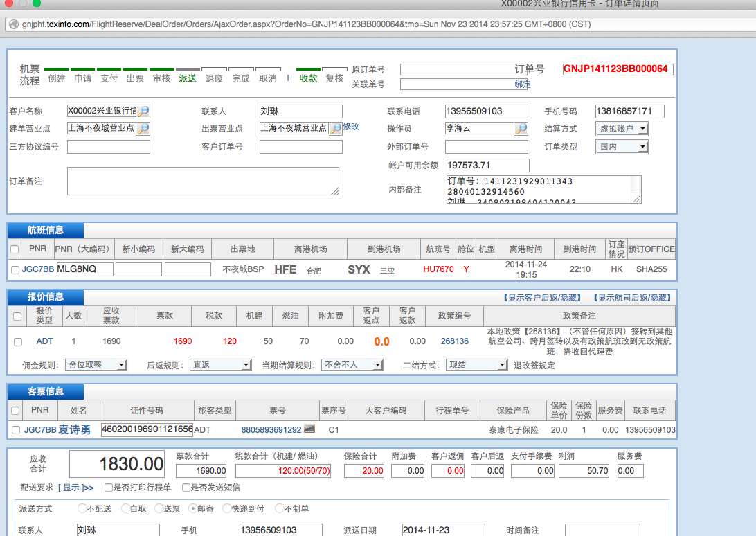Open 出票营业点 search magnifier icon
This screenshot has height=536, width=756.
coord(336,128)
